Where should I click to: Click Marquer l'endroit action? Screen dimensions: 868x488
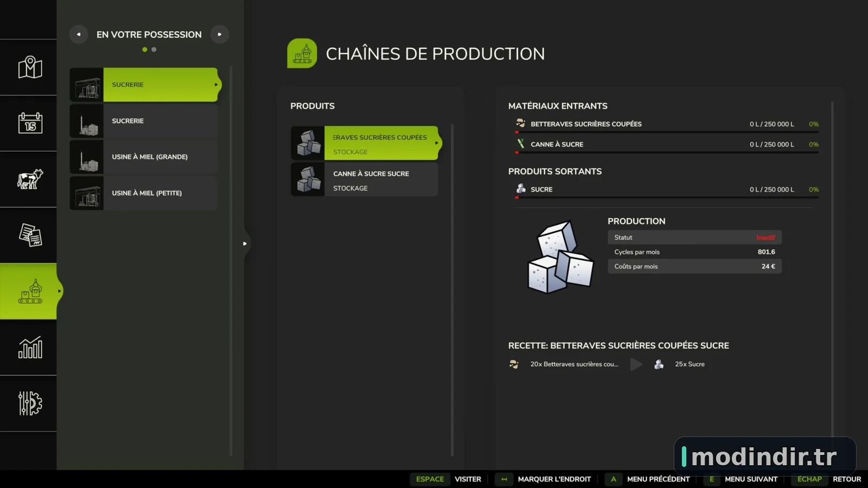point(554,479)
